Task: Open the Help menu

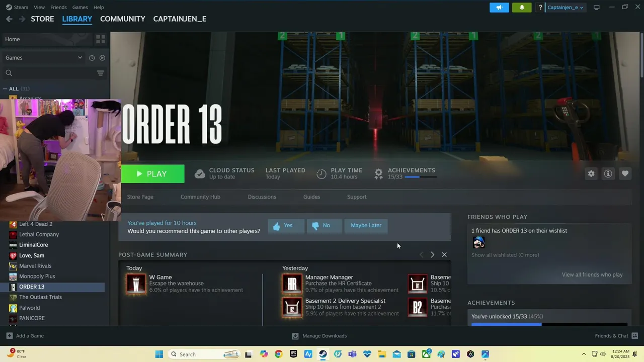Action: coord(99,8)
